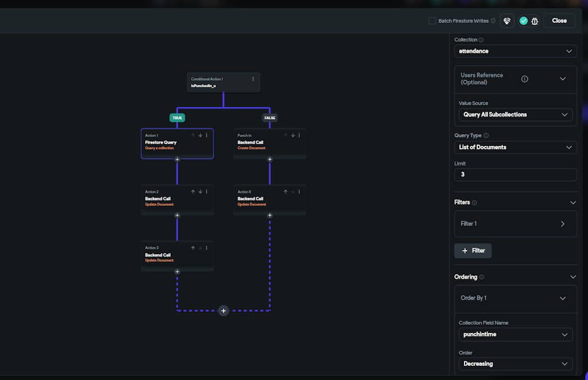This screenshot has width=588, height=380.
Task: Move Action 2 Backend Call up with arrow
Action: pos(193,192)
